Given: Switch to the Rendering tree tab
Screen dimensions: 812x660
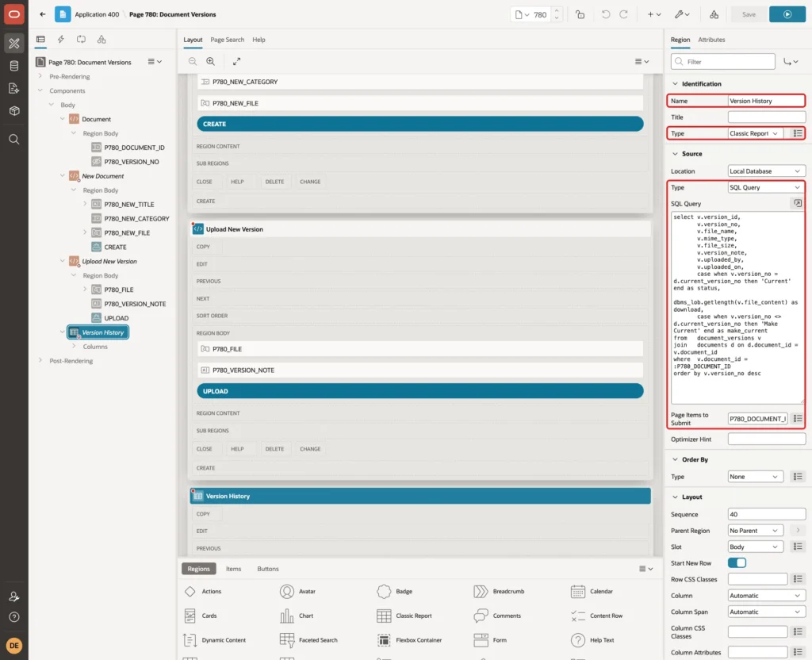Looking at the screenshot, I should [40, 40].
